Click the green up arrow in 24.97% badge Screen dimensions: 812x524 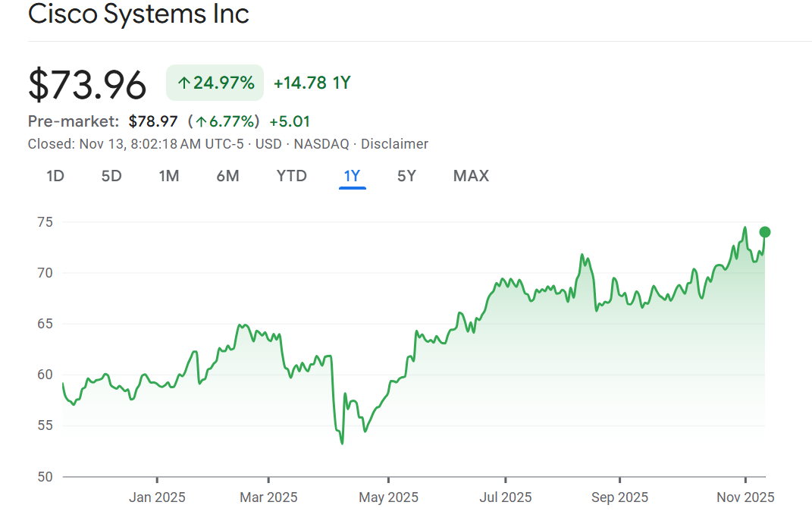click(183, 83)
